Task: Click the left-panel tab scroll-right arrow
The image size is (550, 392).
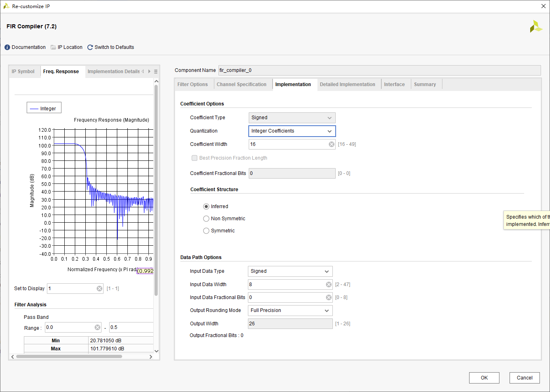Action: [x=149, y=72]
